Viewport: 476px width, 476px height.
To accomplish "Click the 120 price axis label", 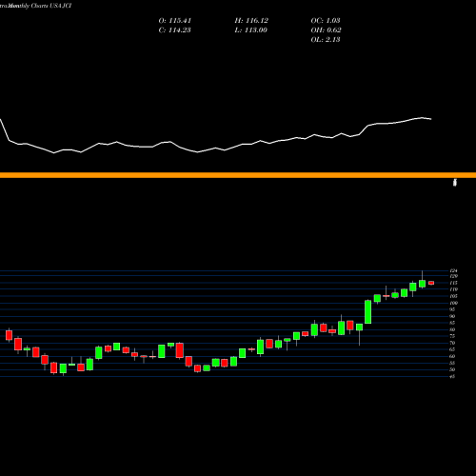I will [x=454, y=276].
